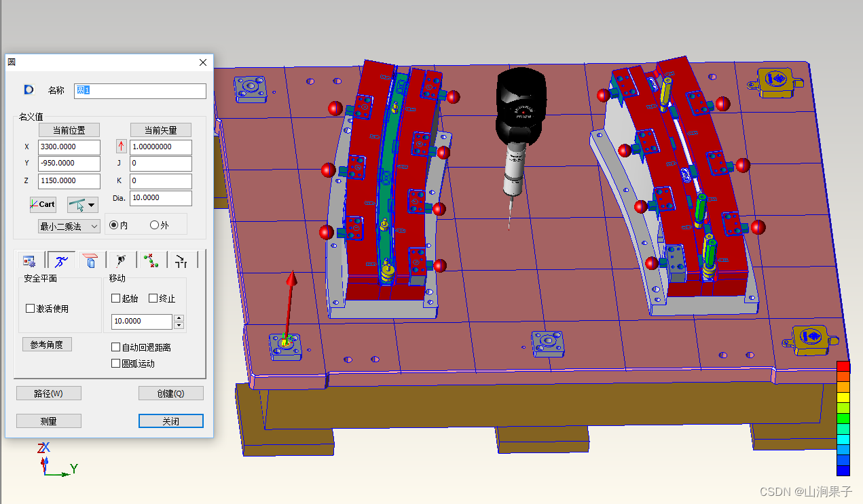Click the yellow swatch in color scale
Screen dimensions: 863x504
[x=843, y=398]
